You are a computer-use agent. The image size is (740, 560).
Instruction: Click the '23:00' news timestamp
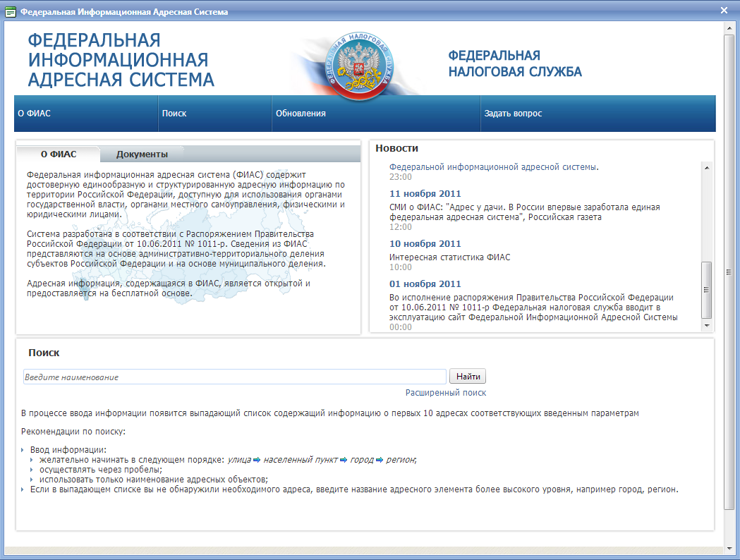click(400, 177)
